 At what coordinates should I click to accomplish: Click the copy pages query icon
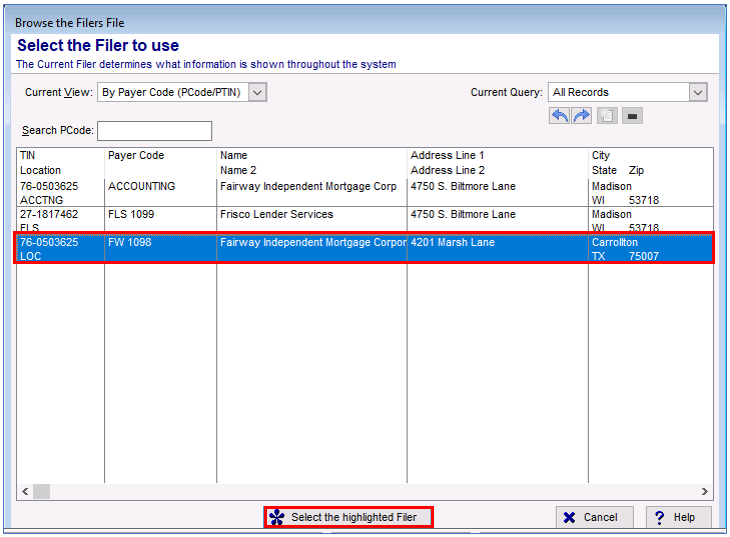(x=607, y=116)
